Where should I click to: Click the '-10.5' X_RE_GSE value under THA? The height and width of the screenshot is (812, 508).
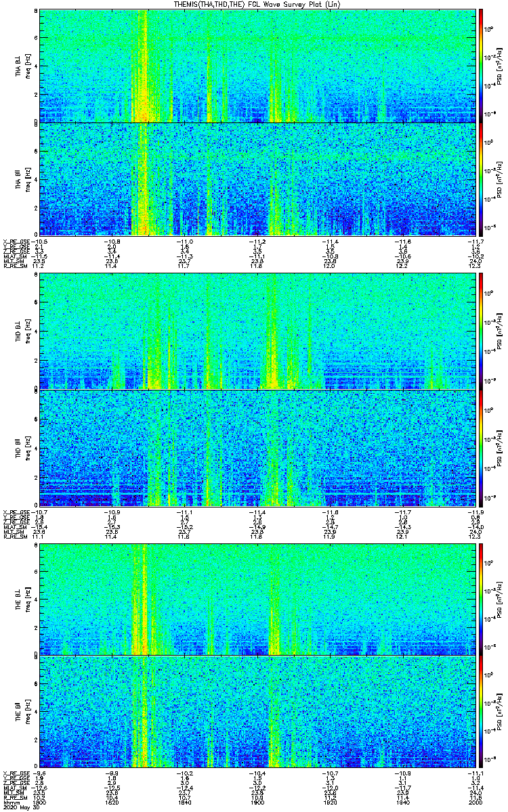(39, 242)
